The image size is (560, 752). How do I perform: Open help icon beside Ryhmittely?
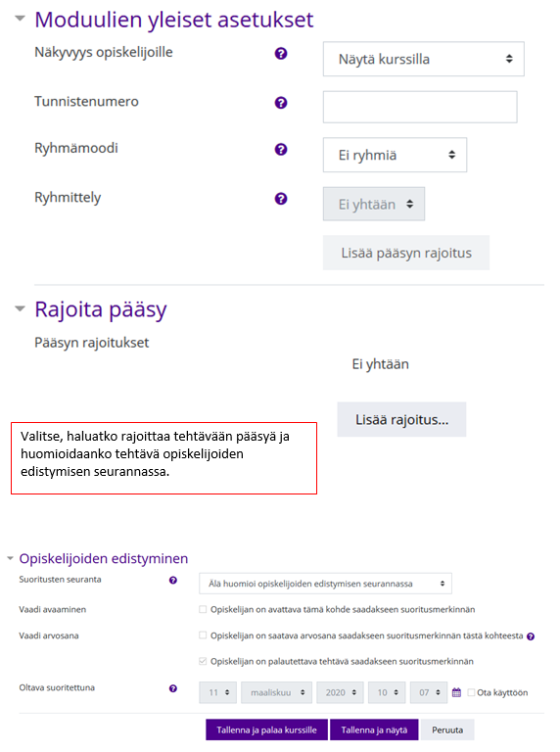tap(281, 199)
